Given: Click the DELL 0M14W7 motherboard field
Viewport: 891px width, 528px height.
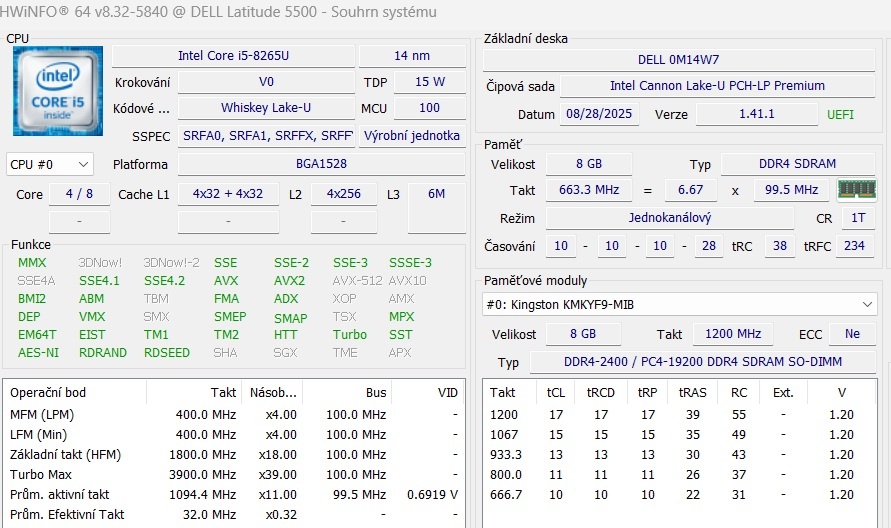Looking at the screenshot, I should 678,60.
